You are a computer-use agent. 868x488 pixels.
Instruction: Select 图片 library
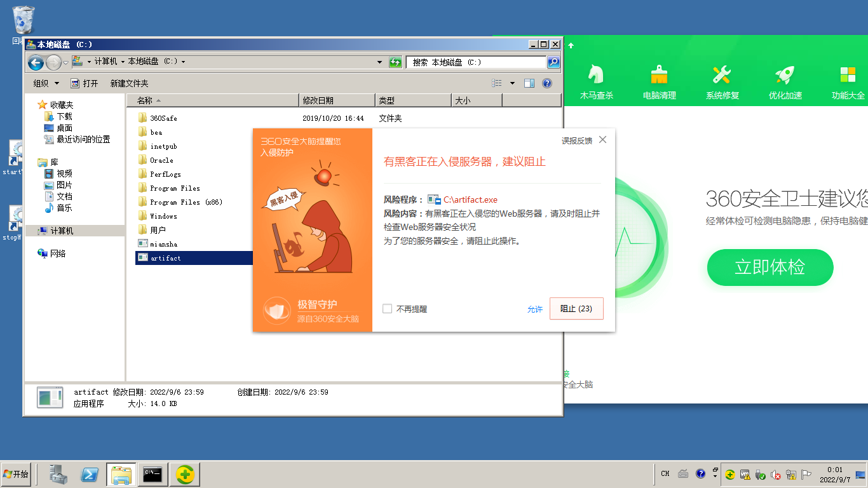tap(64, 185)
